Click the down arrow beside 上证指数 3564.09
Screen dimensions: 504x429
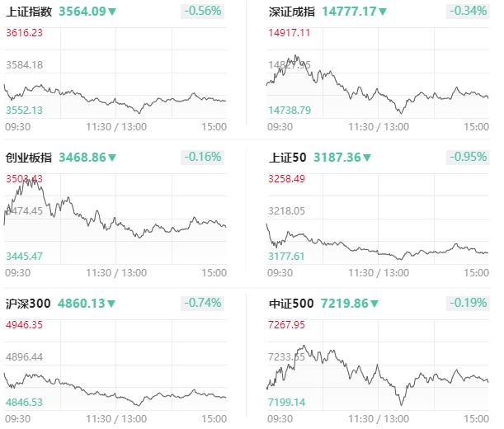112,12
